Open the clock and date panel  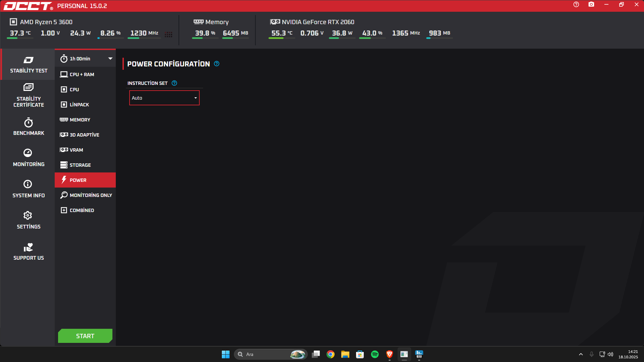point(628,354)
